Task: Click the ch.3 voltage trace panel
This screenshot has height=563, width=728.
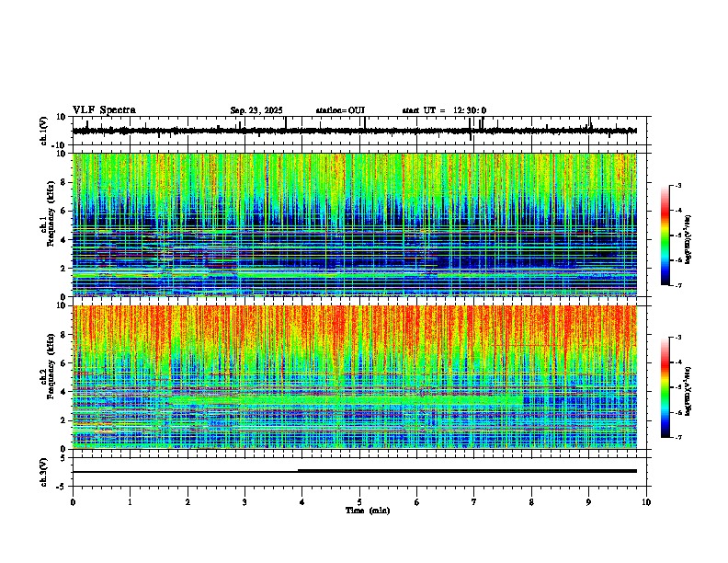Action: (x=361, y=472)
